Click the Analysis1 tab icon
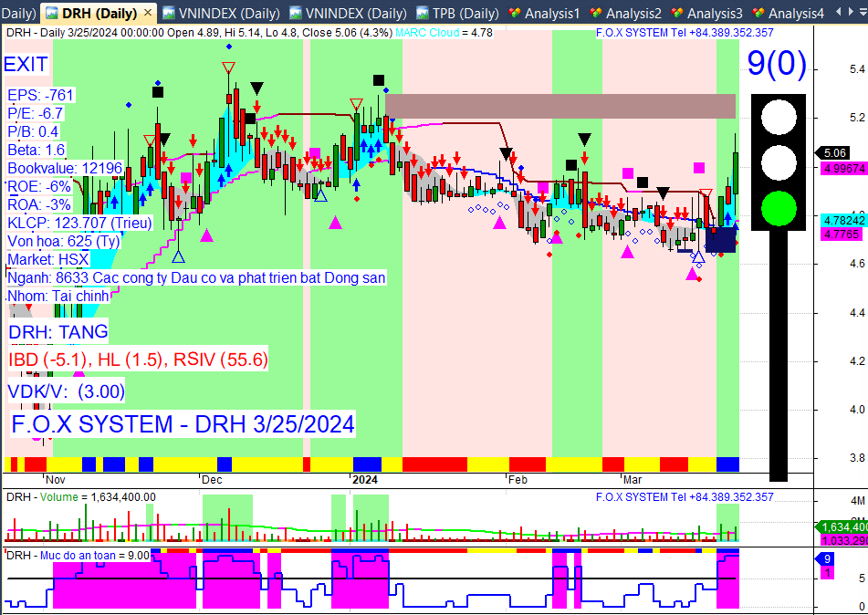 pos(515,13)
